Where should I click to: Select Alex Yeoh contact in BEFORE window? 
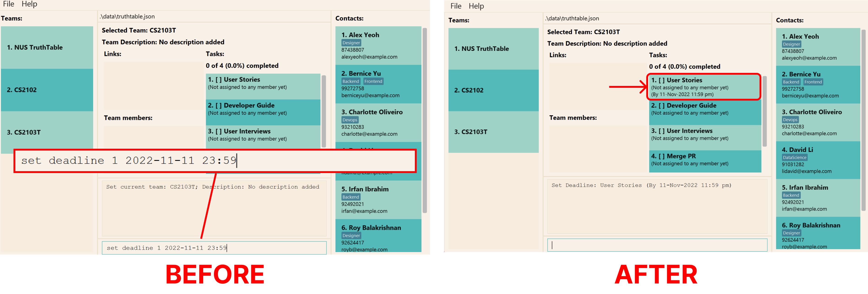tap(379, 46)
